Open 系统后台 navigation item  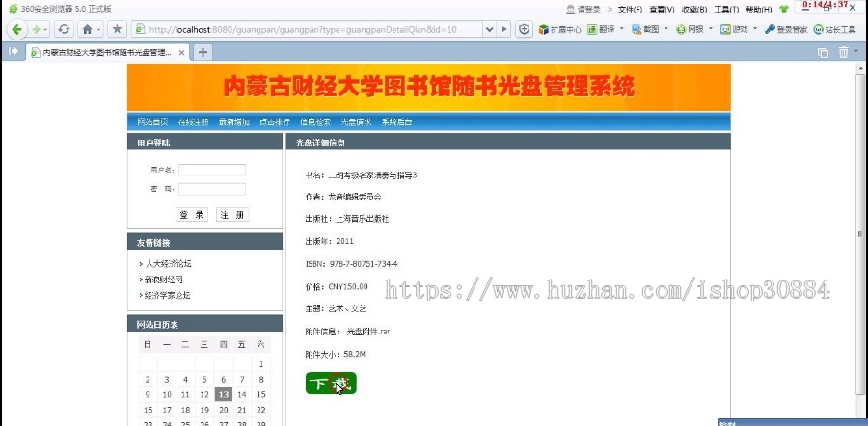tap(397, 122)
